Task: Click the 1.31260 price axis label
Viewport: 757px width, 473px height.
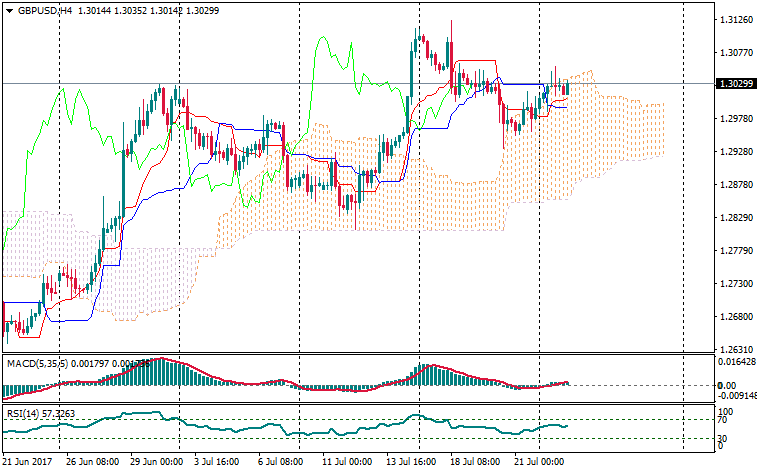Action: (735, 19)
